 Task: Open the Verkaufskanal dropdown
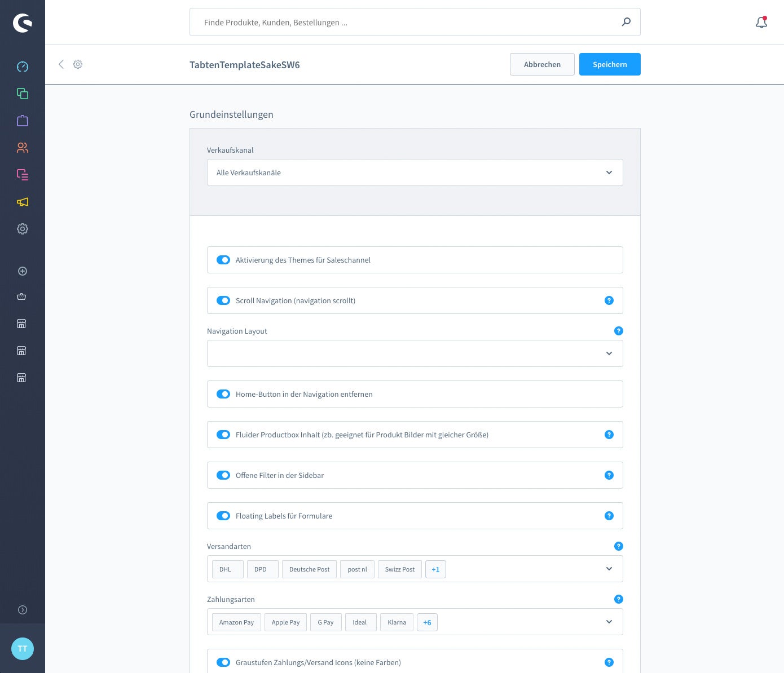point(415,172)
